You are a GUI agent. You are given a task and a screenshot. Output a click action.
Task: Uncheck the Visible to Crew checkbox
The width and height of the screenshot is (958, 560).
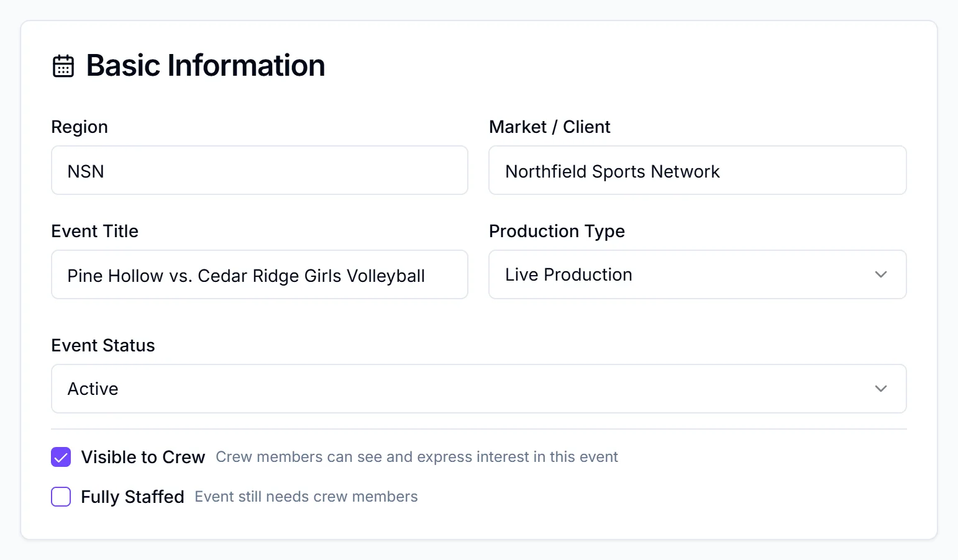61,457
